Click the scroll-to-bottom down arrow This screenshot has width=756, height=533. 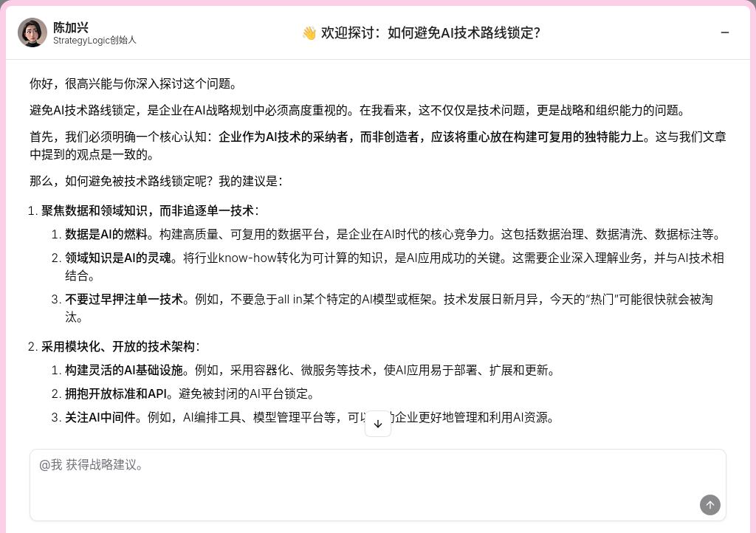tap(378, 424)
